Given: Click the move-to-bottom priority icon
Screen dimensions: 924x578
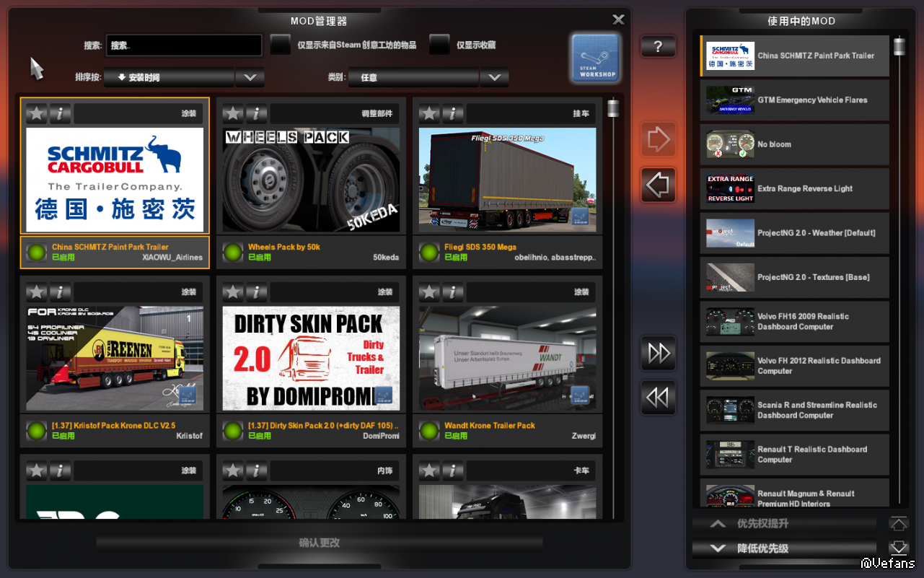Looking at the screenshot, I should (x=898, y=548).
